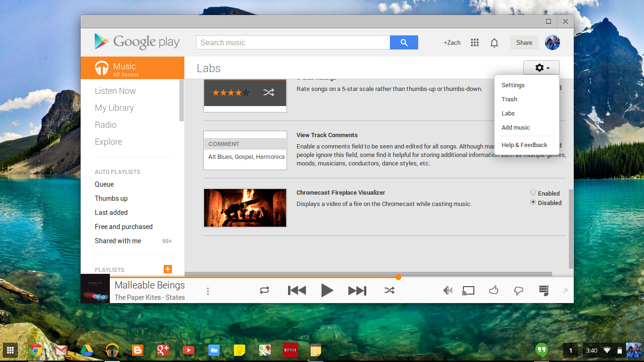Play the current song

327,290
